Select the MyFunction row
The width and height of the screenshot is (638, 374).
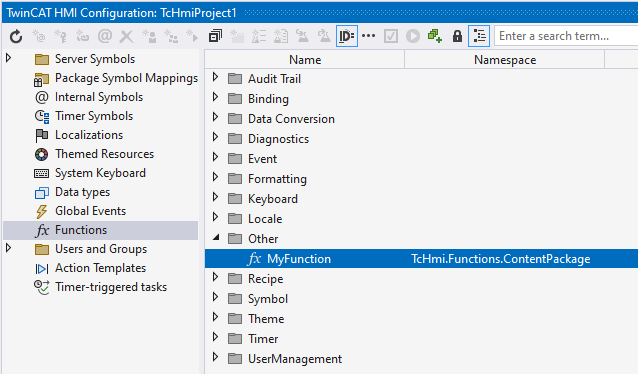421,259
